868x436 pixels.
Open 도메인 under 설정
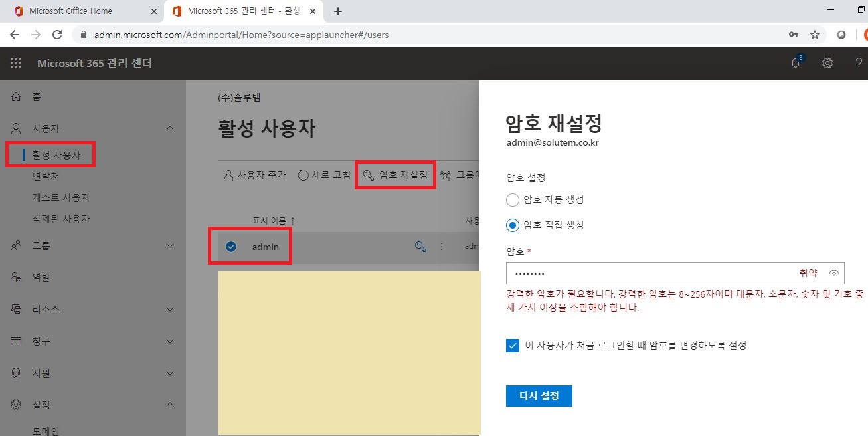click(46, 431)
